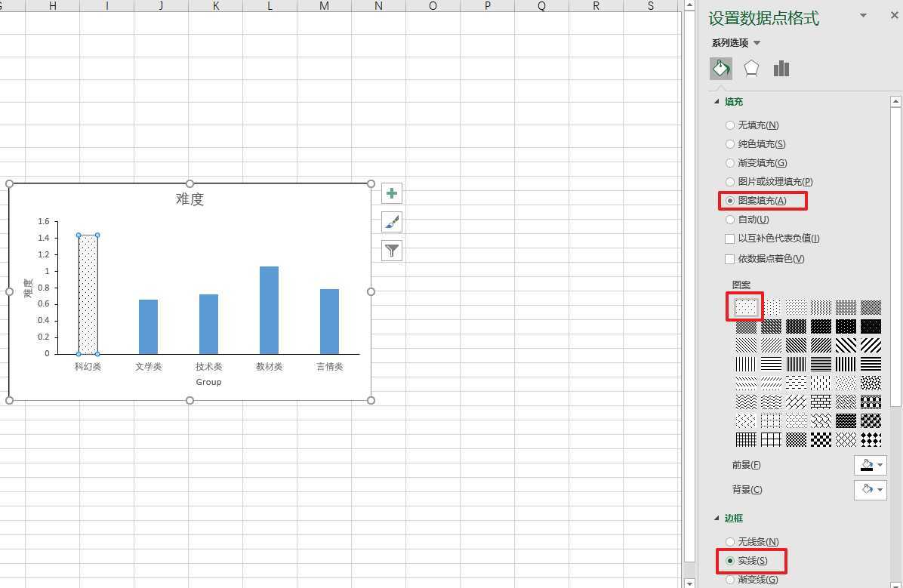This screenshot has width=903, height=588.
Task: Collapse the 填充 section
Action: click(x=717, y=102)
